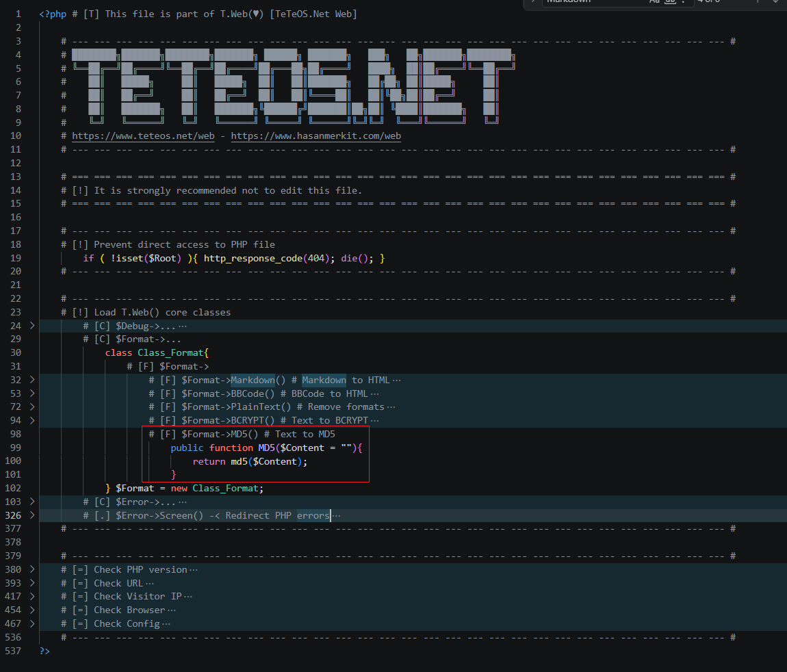The image size is (787, 672).
Task: Click 'class Class_Format{' declaration
Action: click(x=157, y=353)
